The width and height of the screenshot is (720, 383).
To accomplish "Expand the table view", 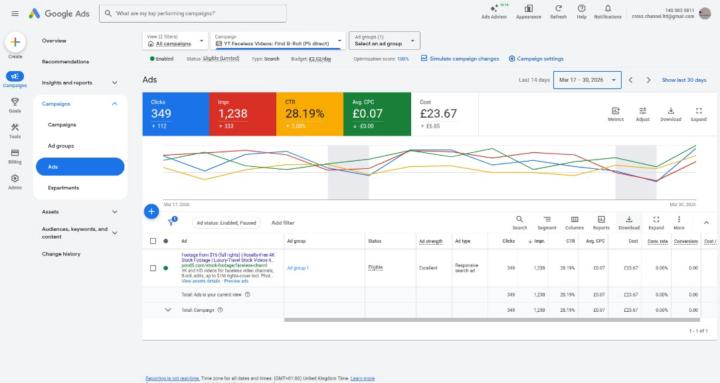I will pos(656,220).
